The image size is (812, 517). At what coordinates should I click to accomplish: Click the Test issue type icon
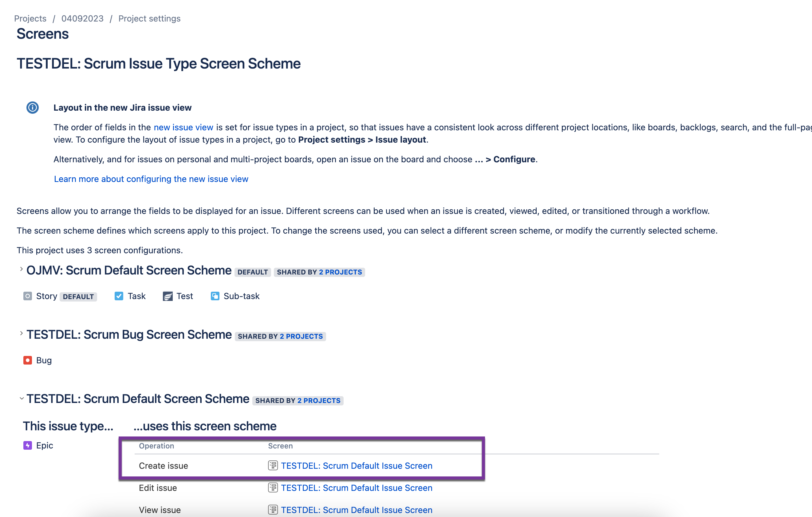coord(168,296)
